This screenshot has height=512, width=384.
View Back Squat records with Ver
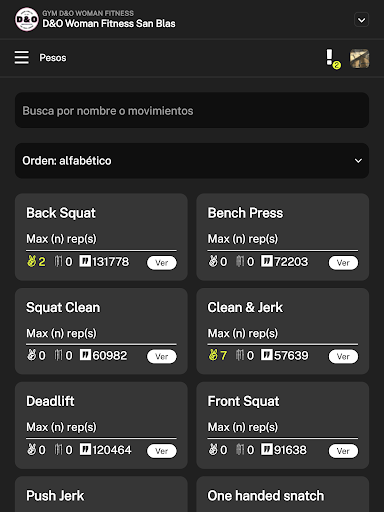pyautogui.click(x=162, y=263)
